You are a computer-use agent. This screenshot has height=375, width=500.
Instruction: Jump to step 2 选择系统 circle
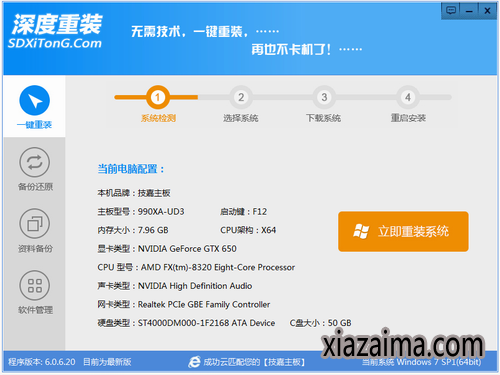[241, 97]
